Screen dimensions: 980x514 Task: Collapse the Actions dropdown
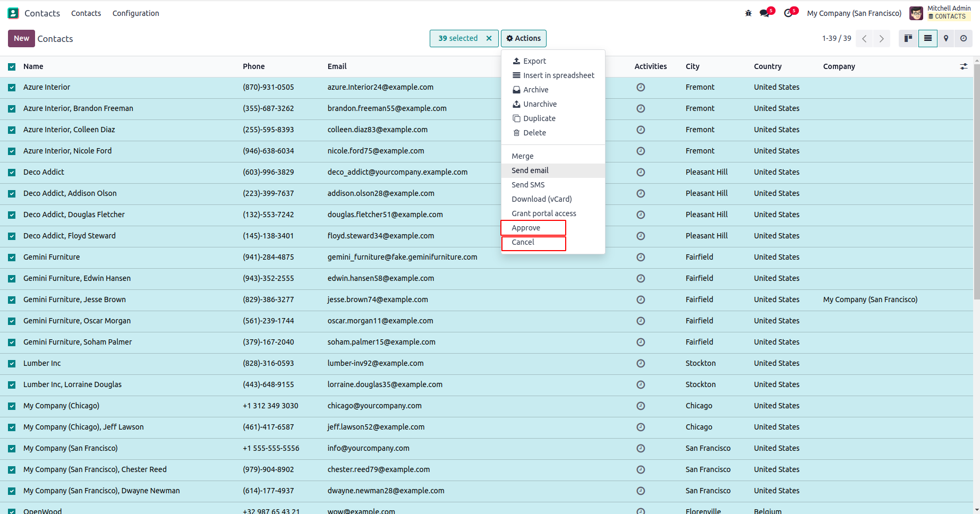tap(523, 38)
